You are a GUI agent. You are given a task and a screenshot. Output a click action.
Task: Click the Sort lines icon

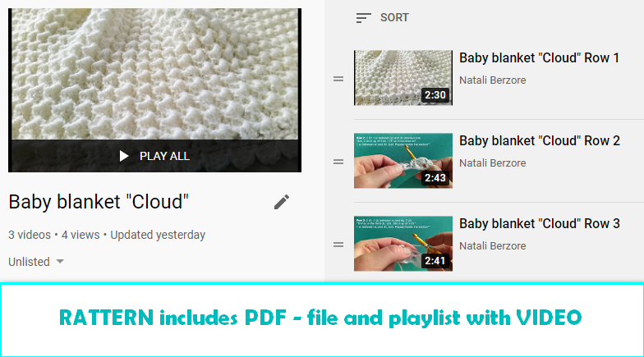pyautogui.click(x=363, y=18)
